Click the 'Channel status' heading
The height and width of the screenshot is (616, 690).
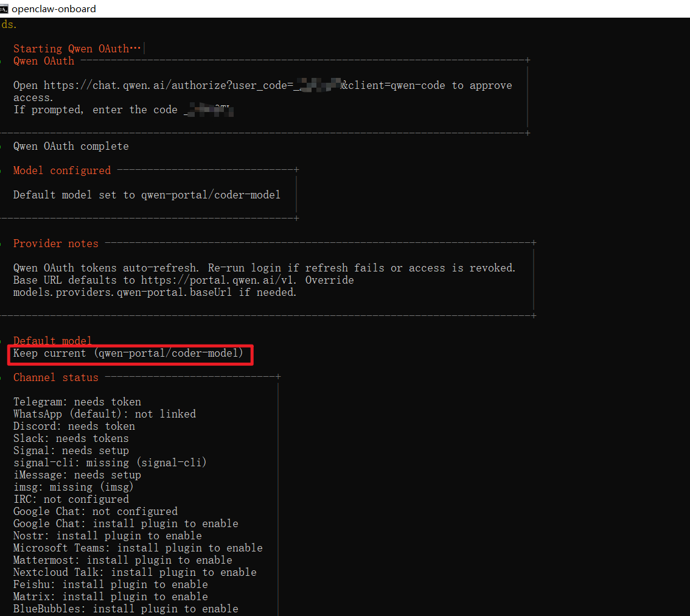click(x=56, y=377)
